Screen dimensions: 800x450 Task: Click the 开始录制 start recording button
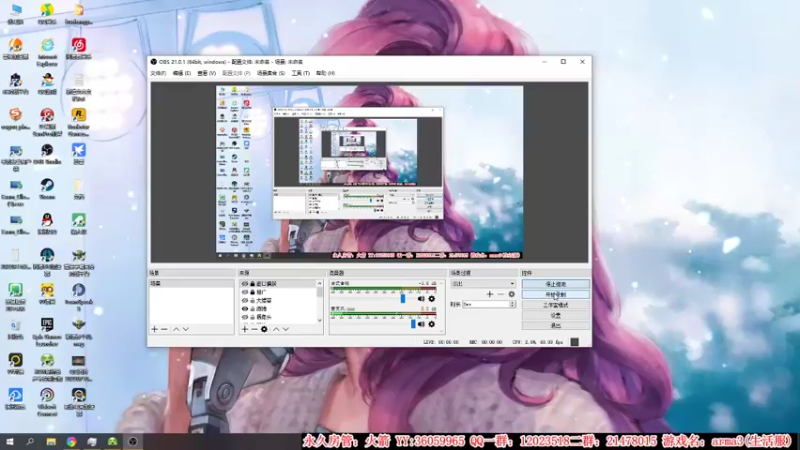point(556,295)
